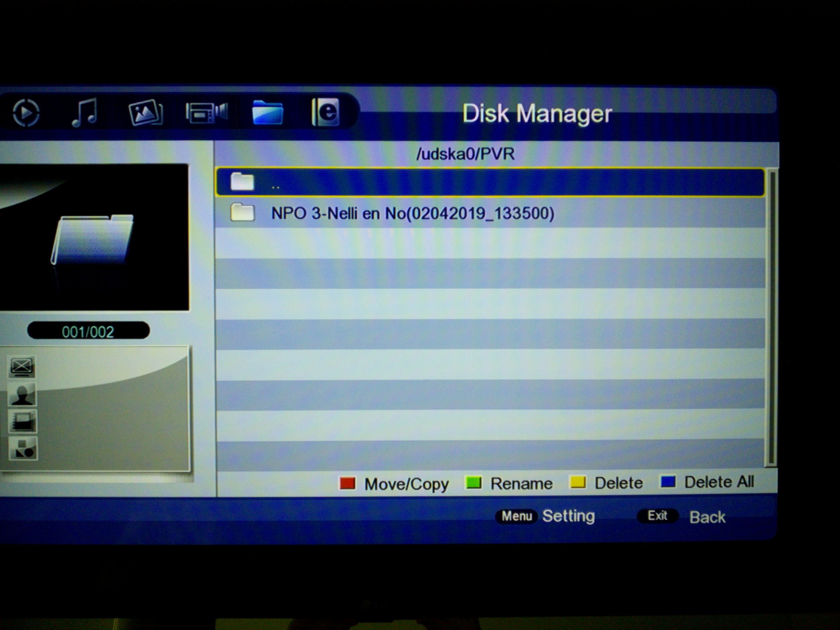840x630 pixels.
Task: Choose the Delete label
Action: (x=619, y=483)
